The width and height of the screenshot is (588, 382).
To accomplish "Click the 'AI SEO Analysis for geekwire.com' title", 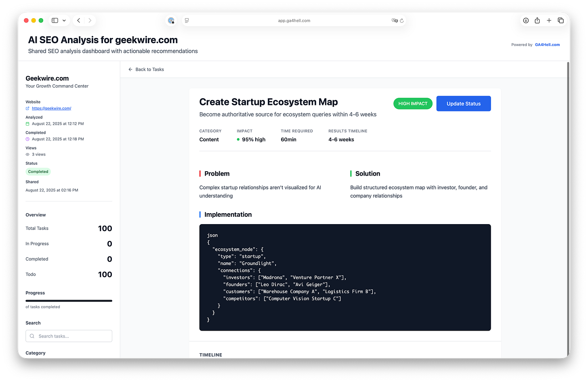I will (103, 40).
